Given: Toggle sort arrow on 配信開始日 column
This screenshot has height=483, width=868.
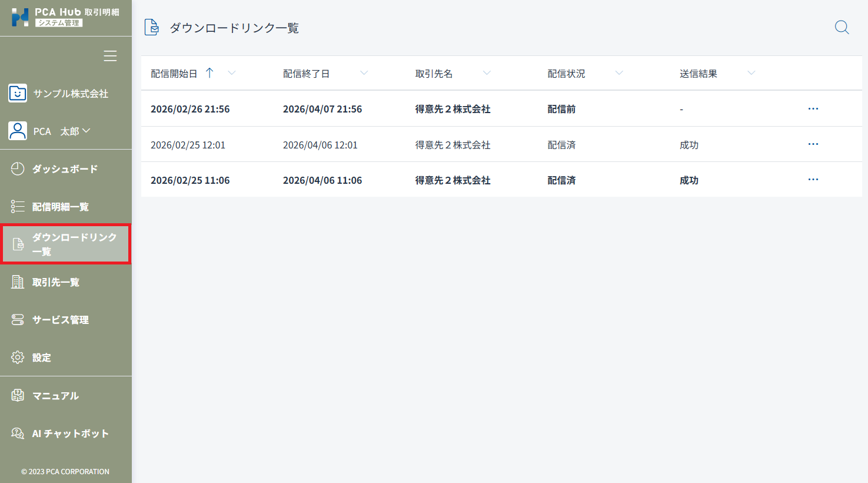Looking at the screenshot, I should point(209,73).
